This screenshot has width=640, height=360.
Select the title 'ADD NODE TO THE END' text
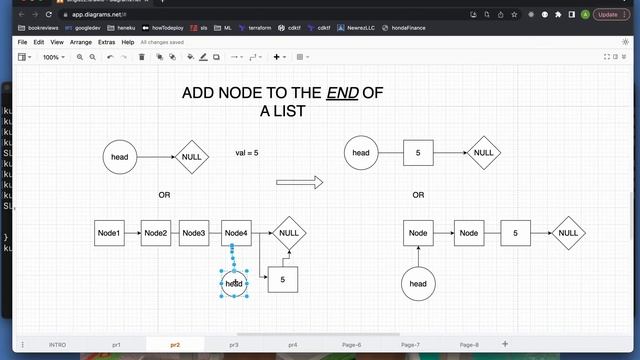click(x=283, y=102)
